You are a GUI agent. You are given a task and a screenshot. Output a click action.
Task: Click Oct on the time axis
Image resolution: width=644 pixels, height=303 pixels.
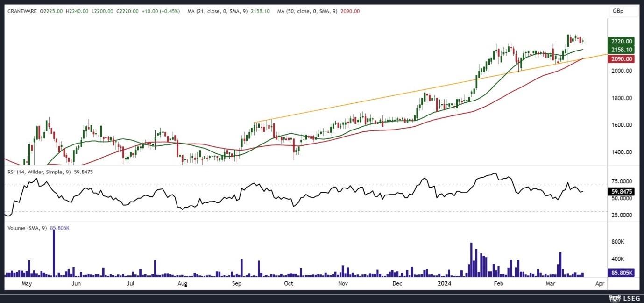click(x=289, y=283)
